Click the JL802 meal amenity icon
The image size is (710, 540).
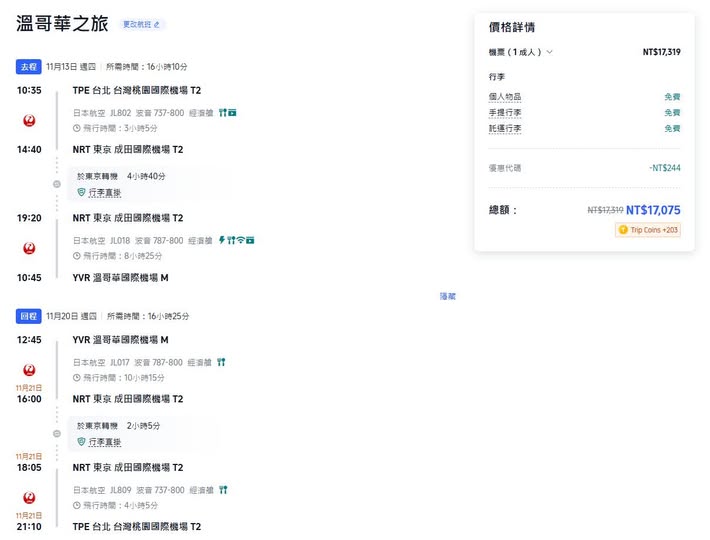tap(222, 113)
